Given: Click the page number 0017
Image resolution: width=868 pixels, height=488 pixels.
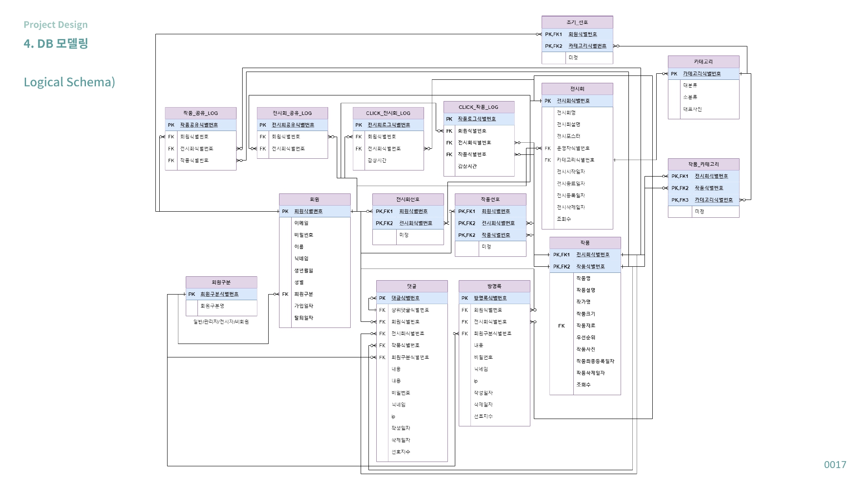Looking at the screenshot, I should pos(835,465).
